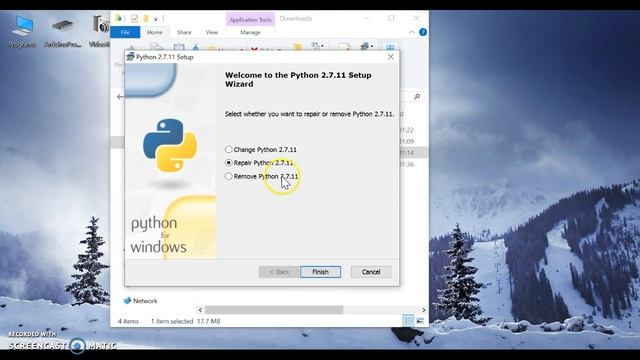Click the grayed-out Back button in Python Setup
Image resolution: width=640 pixels, height=360 pixels.
tap(279, 272)
